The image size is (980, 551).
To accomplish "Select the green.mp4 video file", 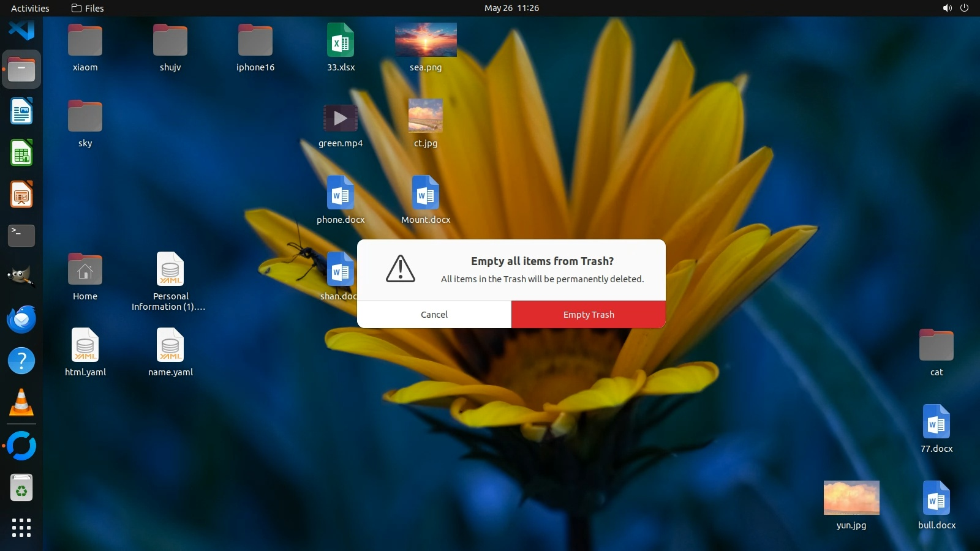I will click(x=341, y=118).
